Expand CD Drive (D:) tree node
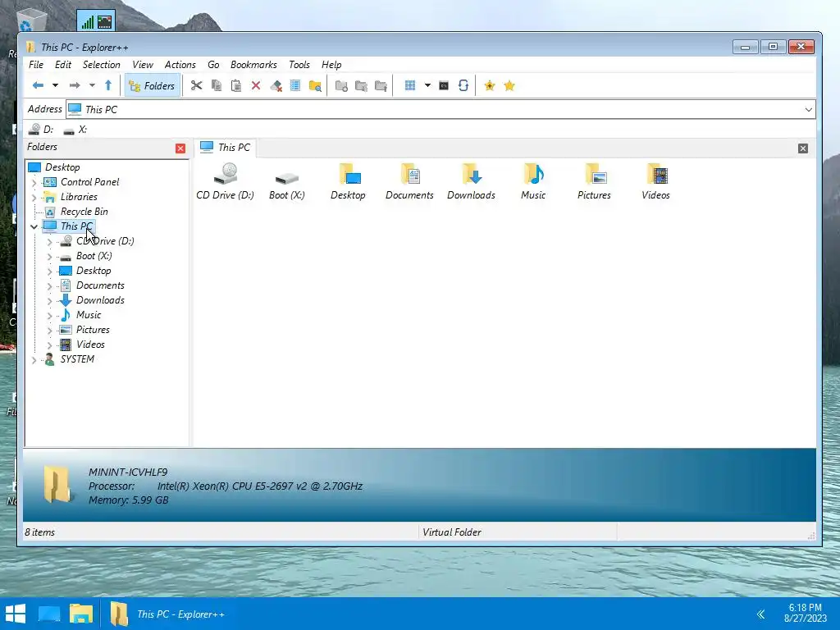The image size is (840, 630). (x=50, y=242)
